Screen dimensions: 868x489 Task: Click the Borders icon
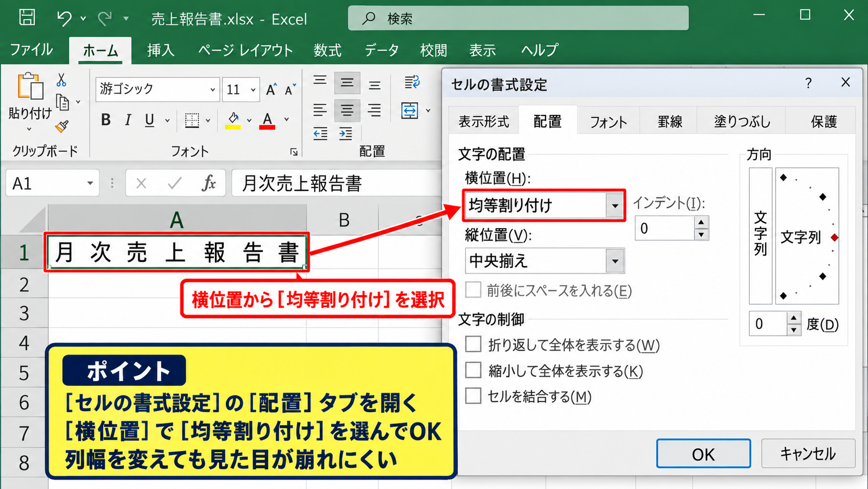click(x=192, y=120)
